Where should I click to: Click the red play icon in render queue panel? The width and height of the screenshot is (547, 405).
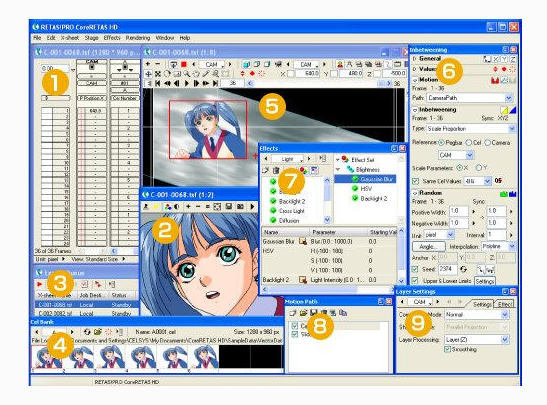[39, 284]
